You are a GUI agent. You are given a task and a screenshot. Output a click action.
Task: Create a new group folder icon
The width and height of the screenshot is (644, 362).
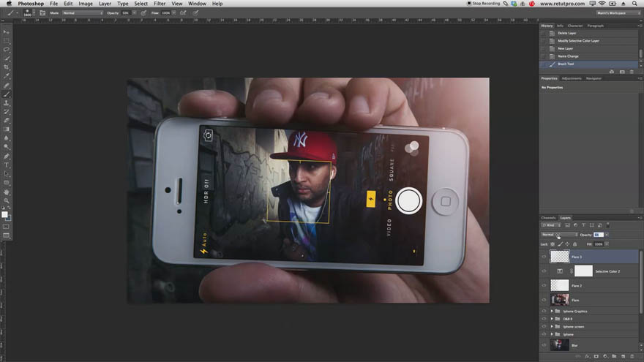point(614,356)
